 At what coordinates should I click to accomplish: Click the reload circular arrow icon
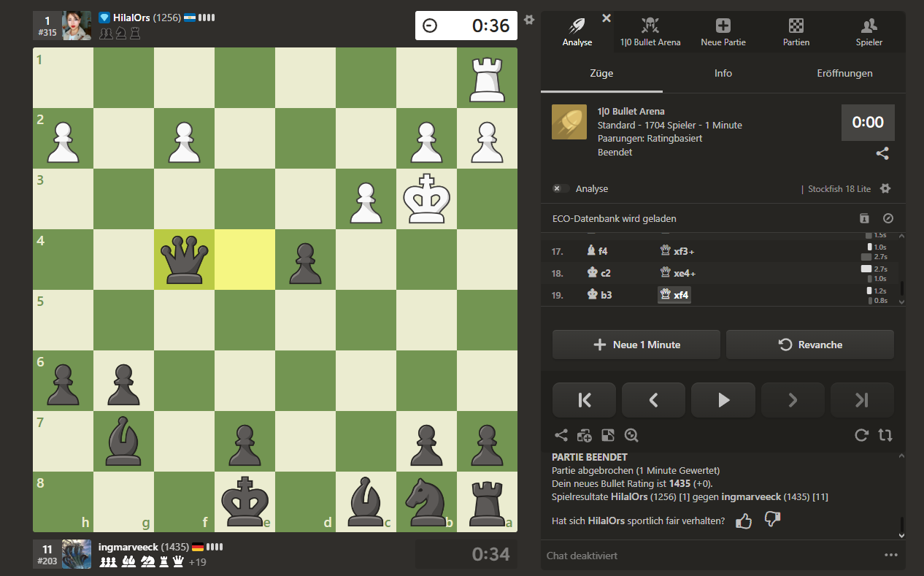pos(861,436)
